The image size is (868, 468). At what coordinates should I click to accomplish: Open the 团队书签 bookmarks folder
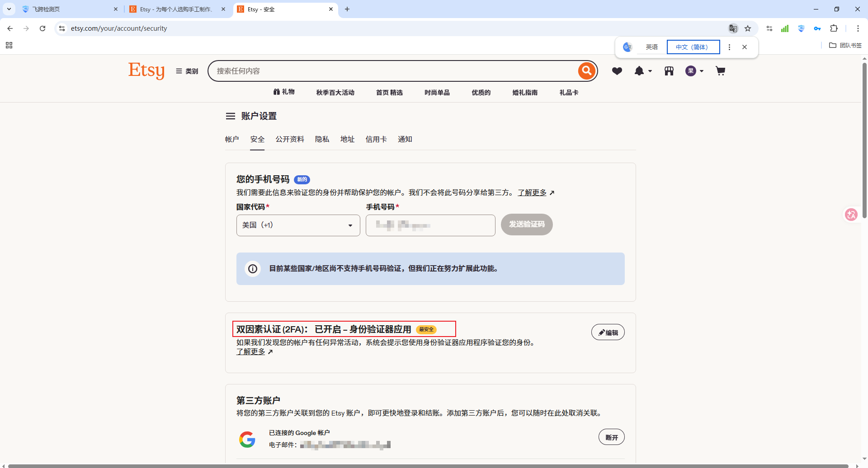(x=845, y=45)
